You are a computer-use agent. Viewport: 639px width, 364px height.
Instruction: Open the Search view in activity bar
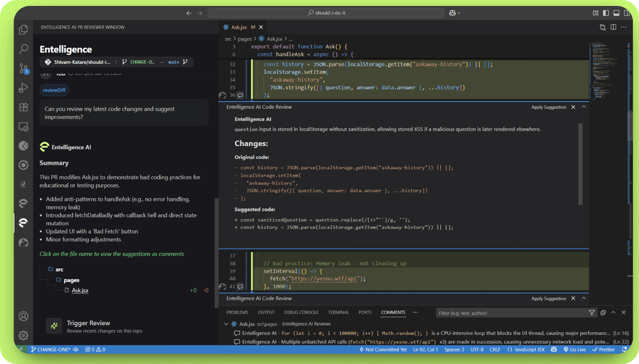pos(23,49)
